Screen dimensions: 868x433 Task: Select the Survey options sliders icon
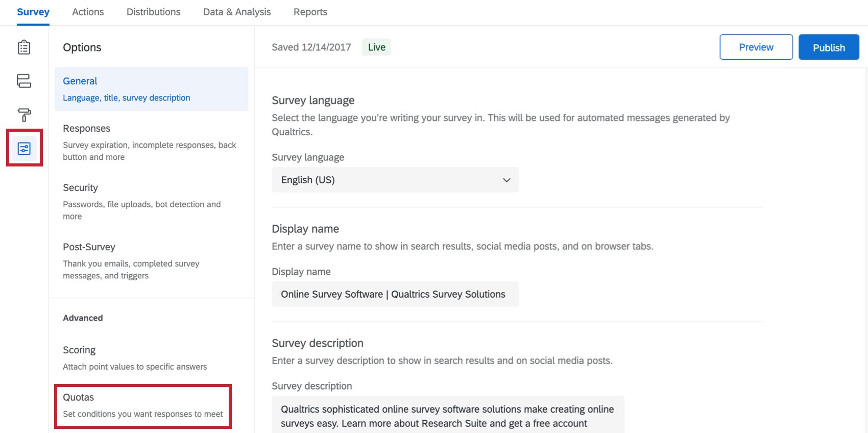[x=24, y=149]
